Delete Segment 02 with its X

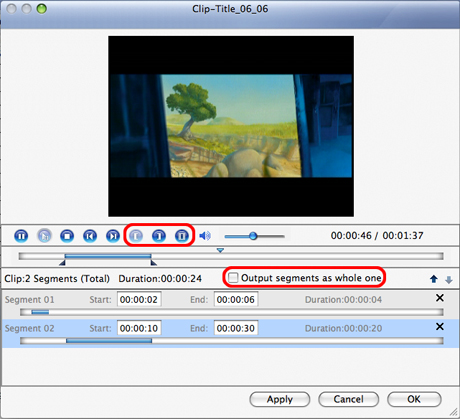tap(440, 326)
